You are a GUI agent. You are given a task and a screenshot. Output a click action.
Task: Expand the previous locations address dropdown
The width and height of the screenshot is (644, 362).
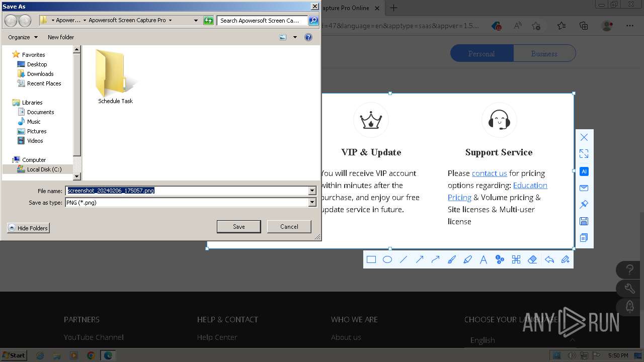pyautogui.click(x=196, y=21)
